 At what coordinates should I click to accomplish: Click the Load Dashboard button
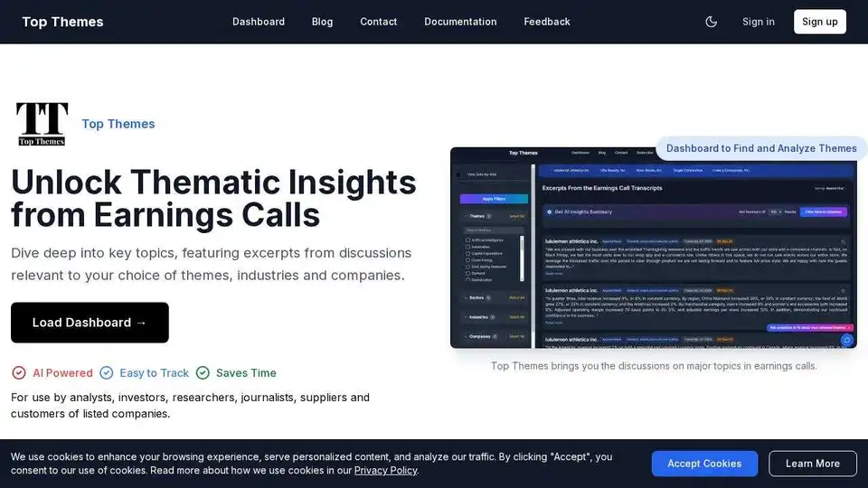(90, 323)
